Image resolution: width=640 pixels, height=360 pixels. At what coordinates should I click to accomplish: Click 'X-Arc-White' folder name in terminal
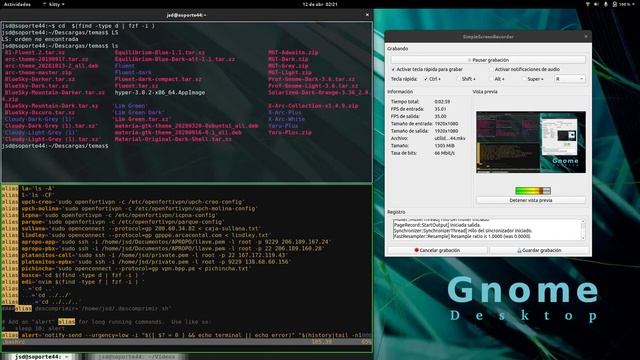coord(287,119)
